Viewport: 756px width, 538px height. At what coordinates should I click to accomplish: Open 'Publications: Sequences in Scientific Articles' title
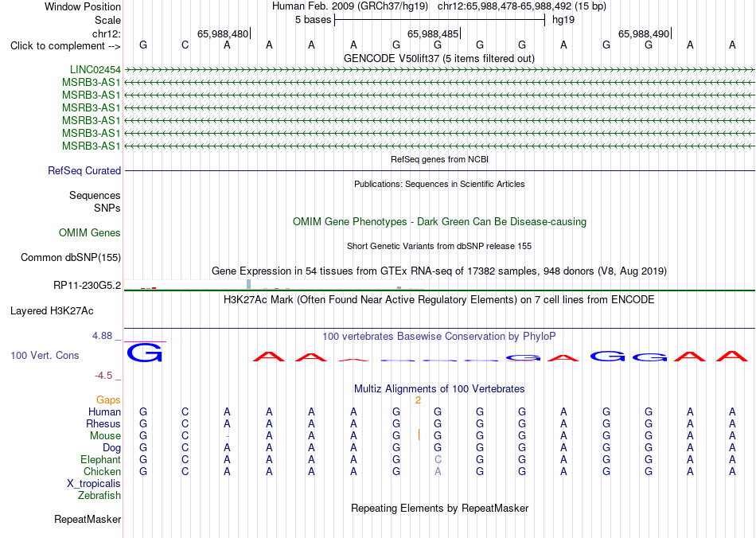(x=439, y=184)
